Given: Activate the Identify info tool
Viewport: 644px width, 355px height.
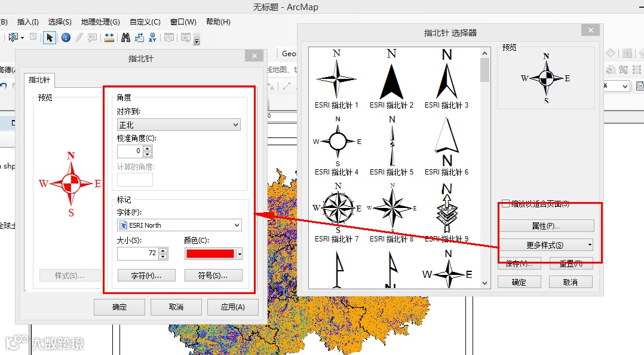Looking at the screenshot, I should click(66, 38).
